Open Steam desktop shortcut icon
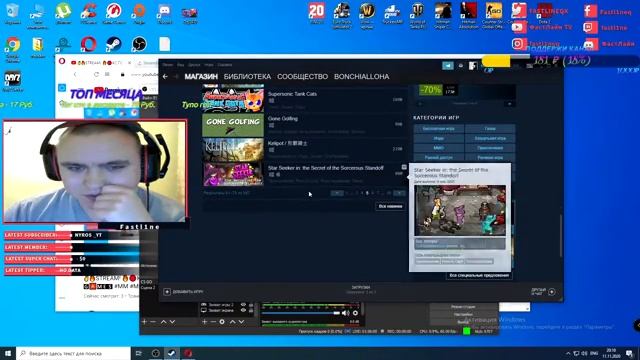 click(113, 44)
